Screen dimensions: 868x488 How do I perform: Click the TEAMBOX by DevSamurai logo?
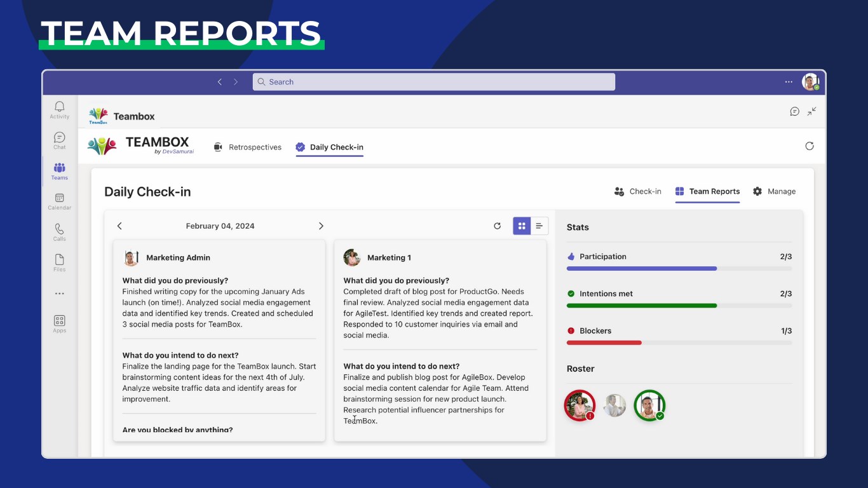tap(140, 146)
